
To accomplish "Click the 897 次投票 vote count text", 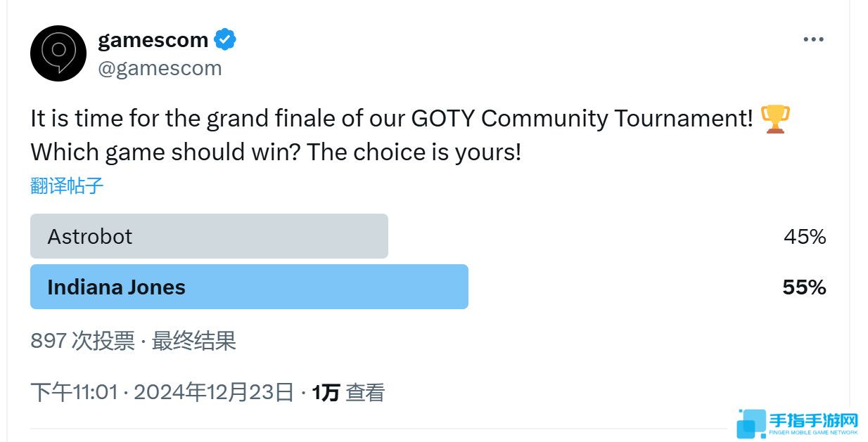I will [x=82, y=341].
